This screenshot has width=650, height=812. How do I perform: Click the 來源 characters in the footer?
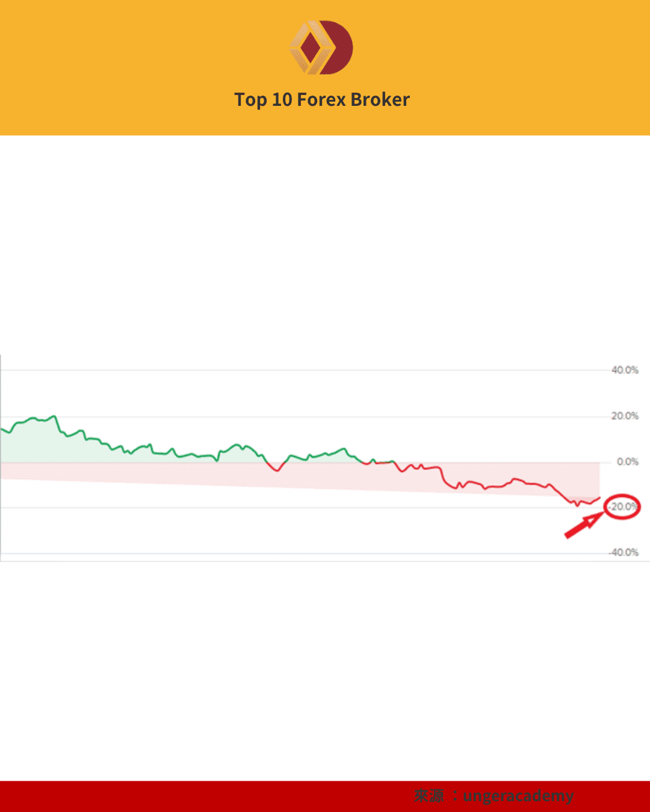[429, 796]
